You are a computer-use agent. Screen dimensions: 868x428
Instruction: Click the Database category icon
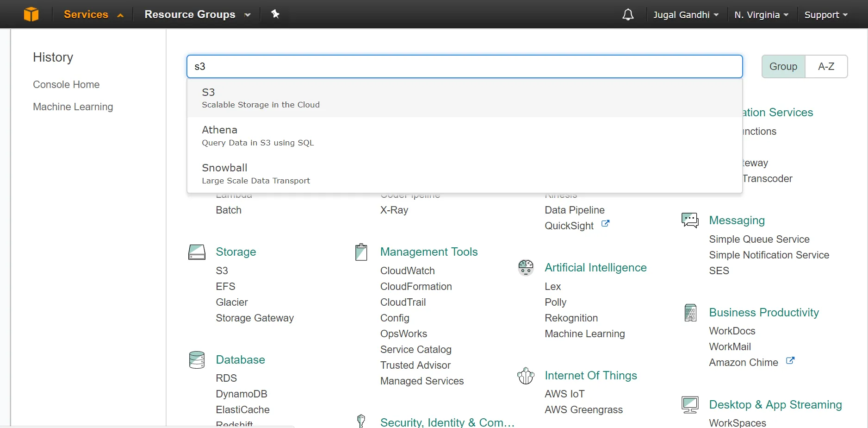tap(197, 360)
